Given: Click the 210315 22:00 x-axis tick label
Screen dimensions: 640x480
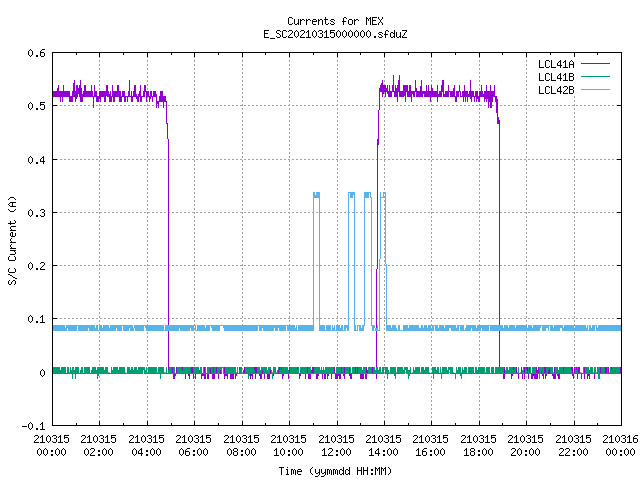Looking at the screenshot, I should point(573,445).
